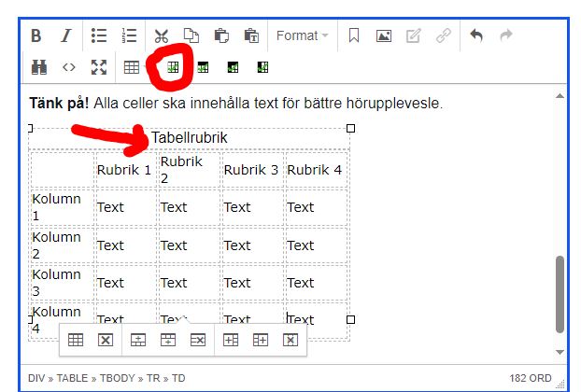Select DIV in the element path
This screenshot has width=581, height=392.
36,378
